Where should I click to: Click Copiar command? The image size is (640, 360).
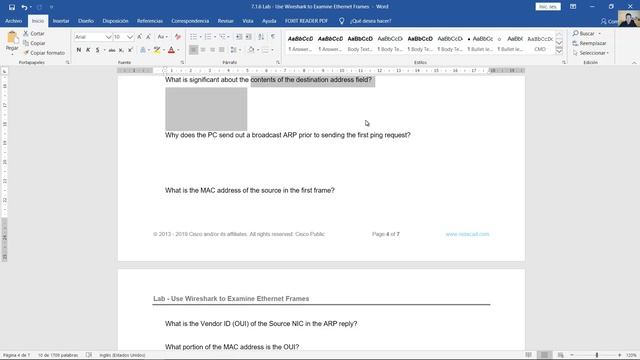pos(34,43)
